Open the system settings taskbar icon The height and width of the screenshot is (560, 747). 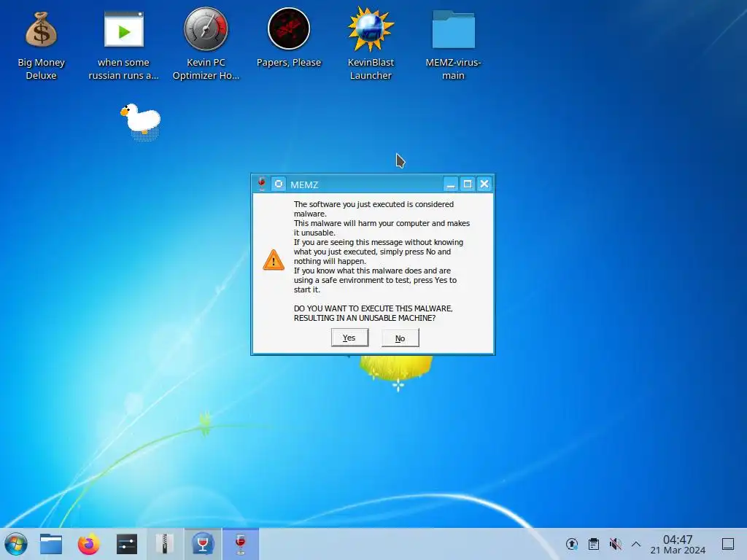[127, 544]
